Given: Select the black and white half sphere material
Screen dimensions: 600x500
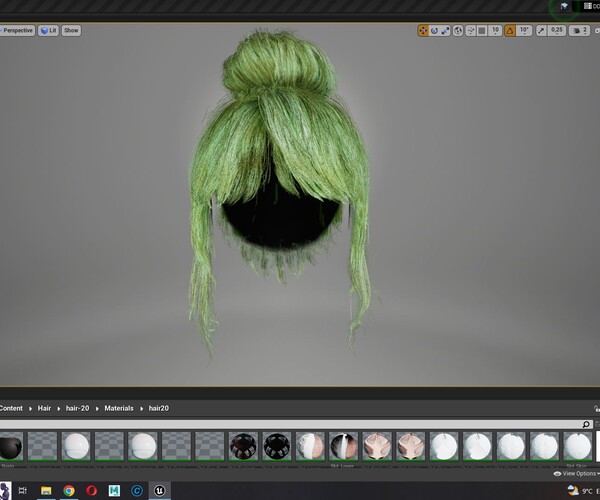Looking at the screenshot, I should pos(344,446).
